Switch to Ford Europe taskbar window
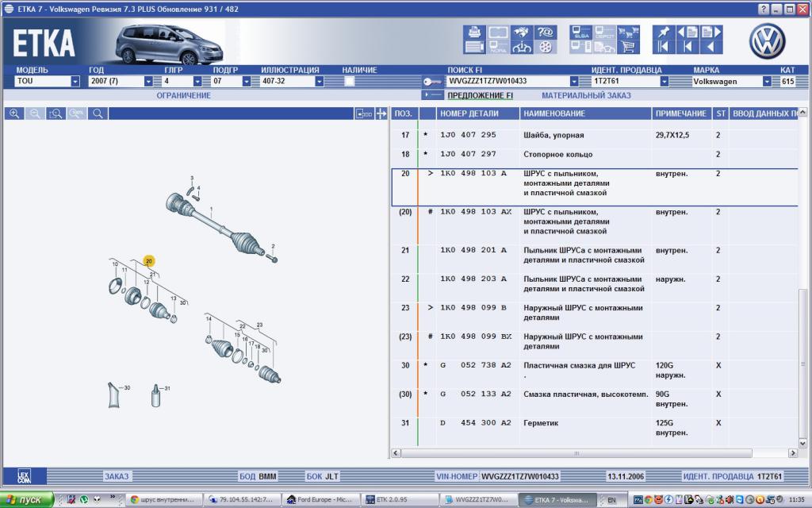The image size is (812, 508). pos(320,500)
